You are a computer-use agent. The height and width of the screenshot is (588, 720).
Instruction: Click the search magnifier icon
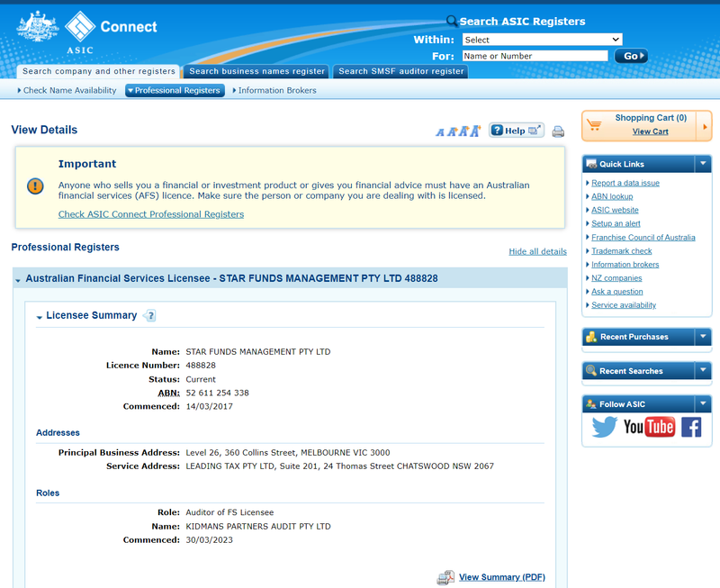pyautogui.click(x=452, y=21)
